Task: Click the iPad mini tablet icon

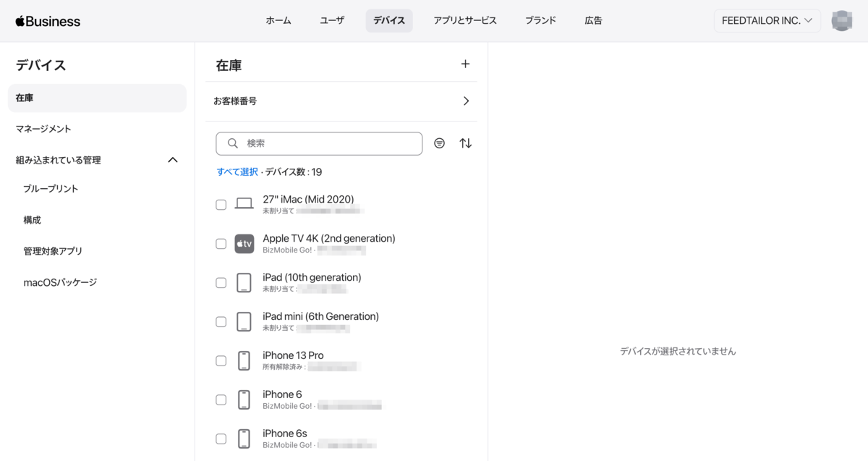Action: (x=244, y=322)
